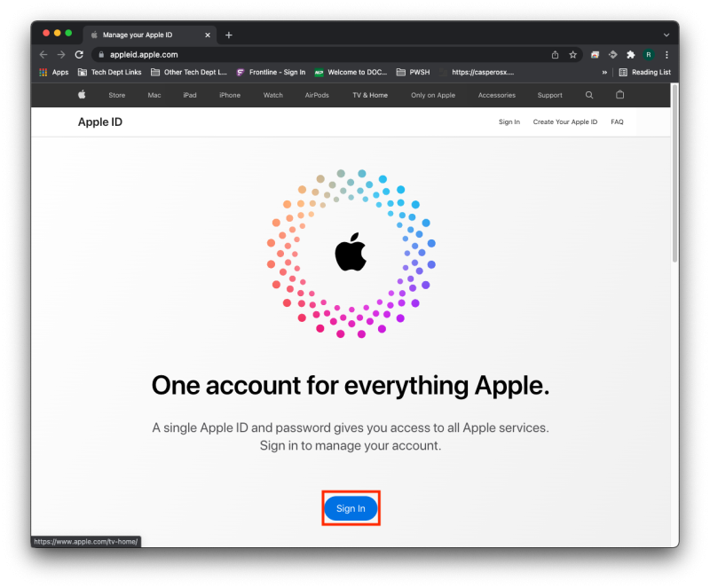Expand hidden bookmarks with the chevron
The width and height of the screenshot is (710, 588).
[604, 72]
